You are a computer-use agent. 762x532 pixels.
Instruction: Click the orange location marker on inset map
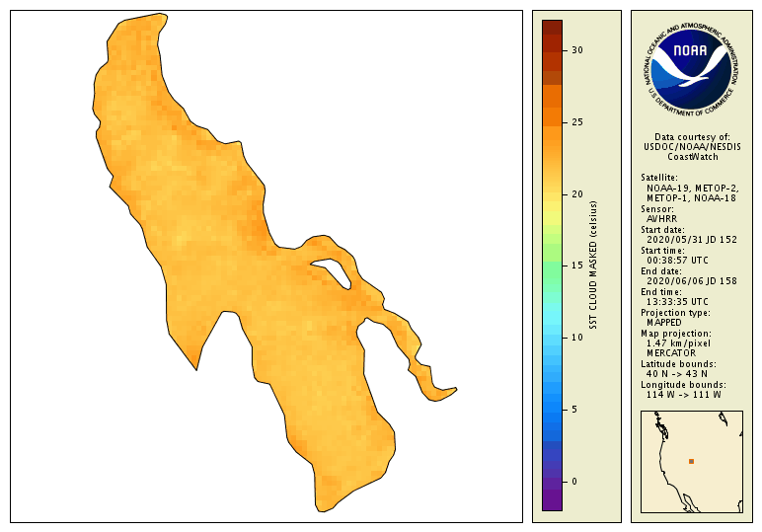point(691,462)
